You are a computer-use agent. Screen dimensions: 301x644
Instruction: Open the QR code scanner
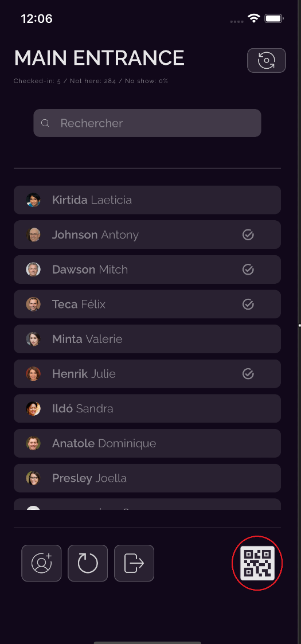(257, 563)
